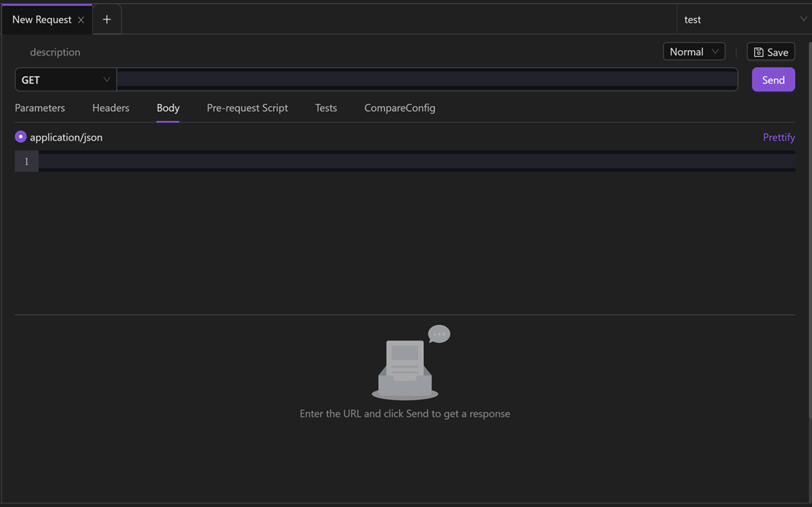Open the Pre-request Script tab
This screenshot has height=507, width=812.
[248, 108]
